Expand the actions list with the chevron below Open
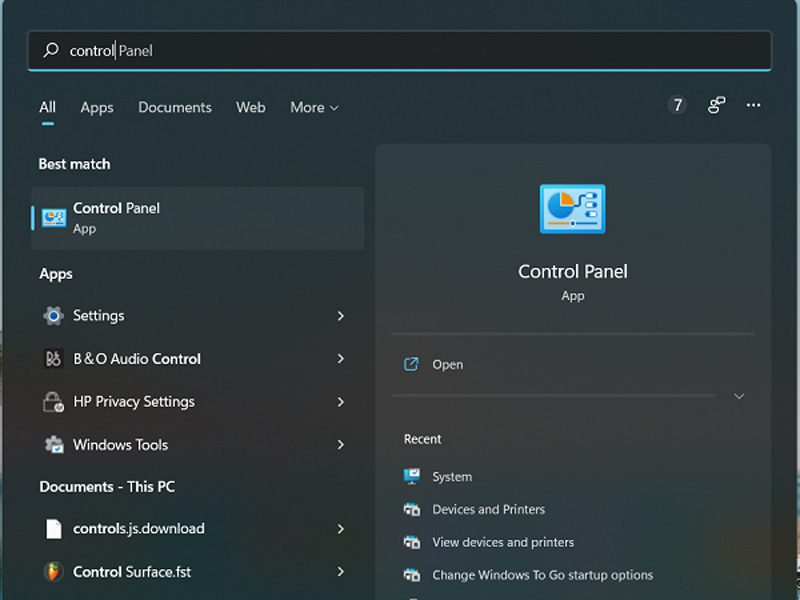The width and height of the screenshot is (800, 600). click(739, 396)
